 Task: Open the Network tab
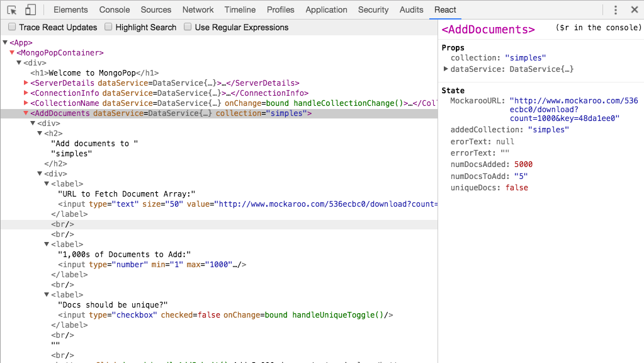(x=198, y=10)
